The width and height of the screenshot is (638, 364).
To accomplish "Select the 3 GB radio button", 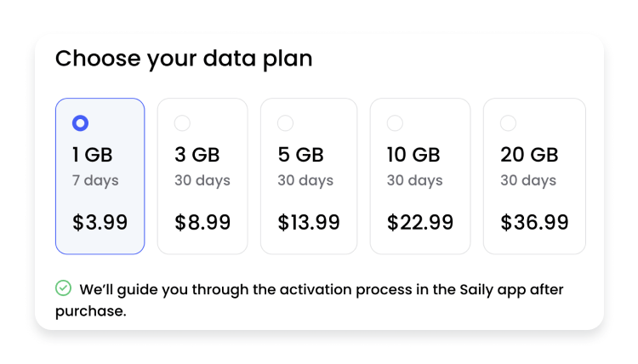I will (182, 122).
